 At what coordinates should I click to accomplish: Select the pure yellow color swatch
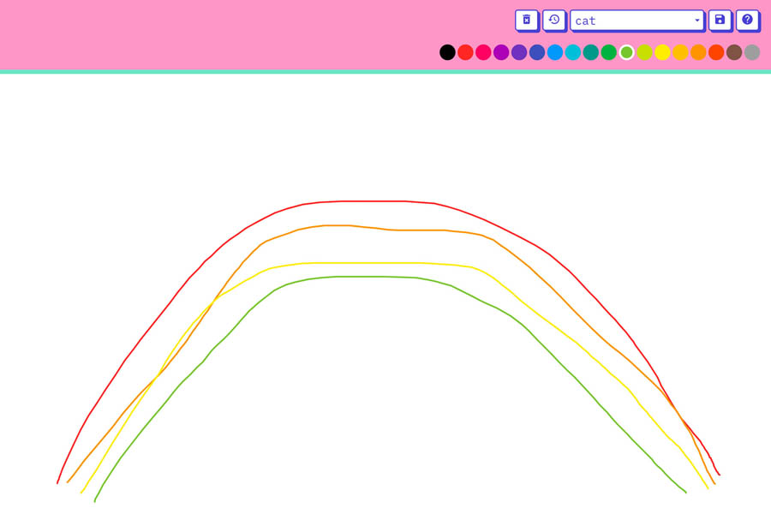click(x=662, y=52)
